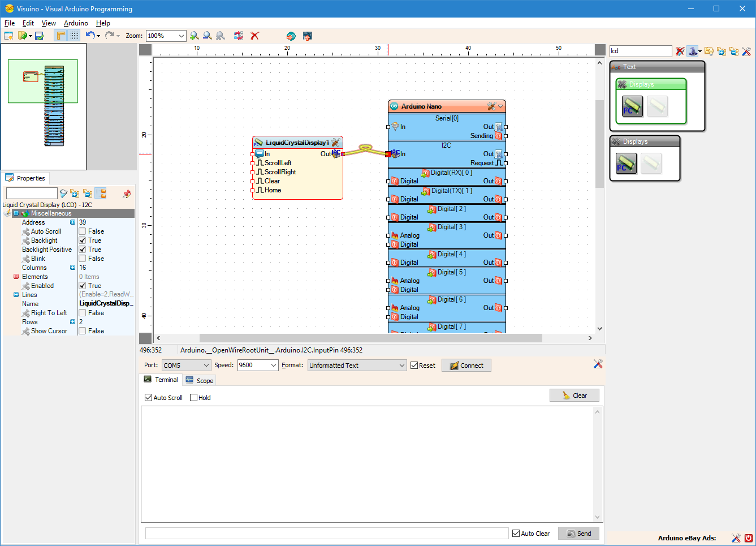Click the Arduino eBay Ads tools icon
Screen dimensions: 756x546
coord(736,538)
